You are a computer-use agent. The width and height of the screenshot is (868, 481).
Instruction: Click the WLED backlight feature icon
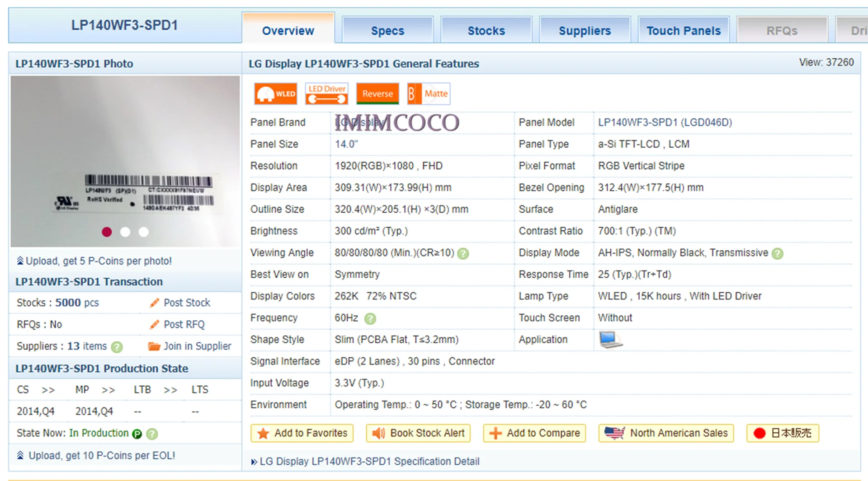coord(275,94)
